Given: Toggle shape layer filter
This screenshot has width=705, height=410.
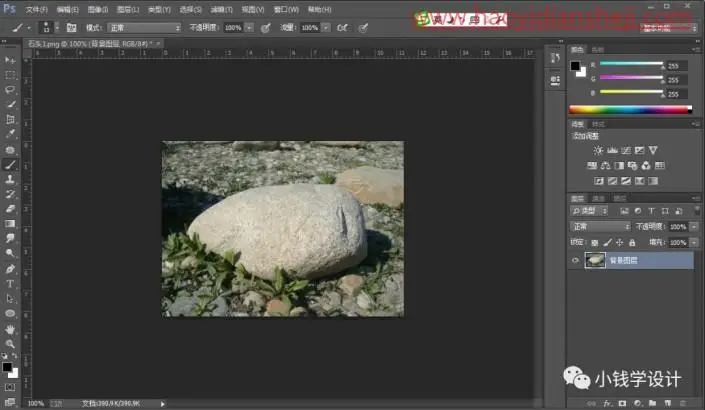Looking at the screenshot, I should (x=665, y=211).
